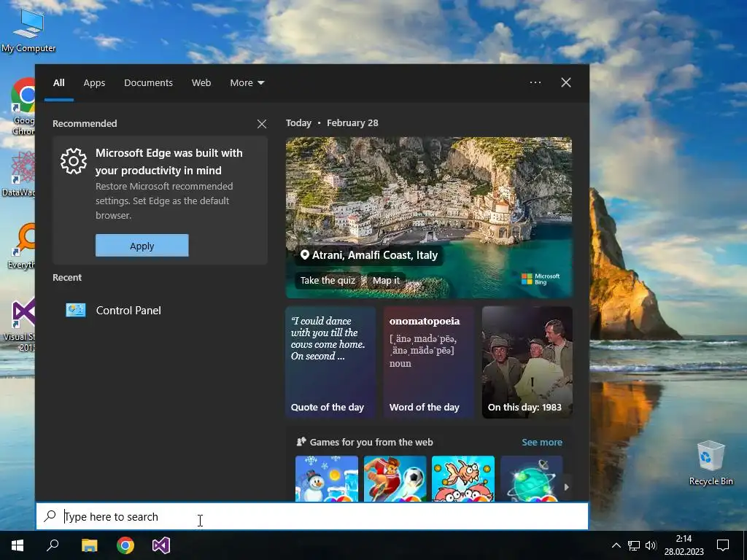Switch to the Web tab

(x=201, y=83)
